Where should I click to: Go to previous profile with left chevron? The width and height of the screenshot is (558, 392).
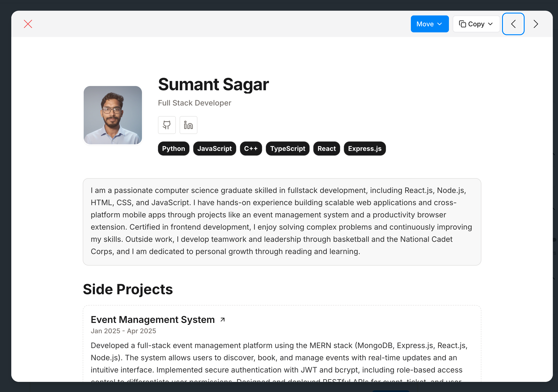pos(513,24)
